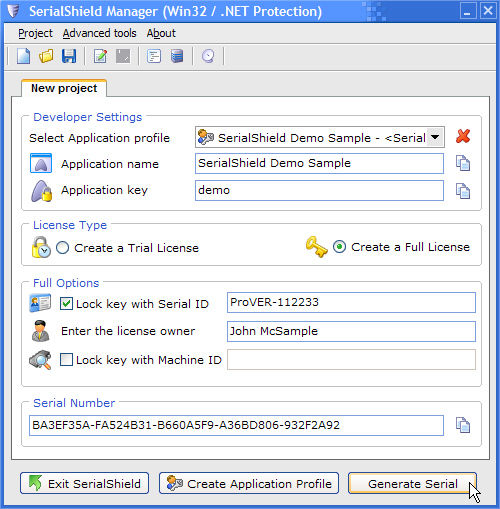Click the Machine ID magnifier icon
Viewport: 500px width, 509px height.
[40, 360]
